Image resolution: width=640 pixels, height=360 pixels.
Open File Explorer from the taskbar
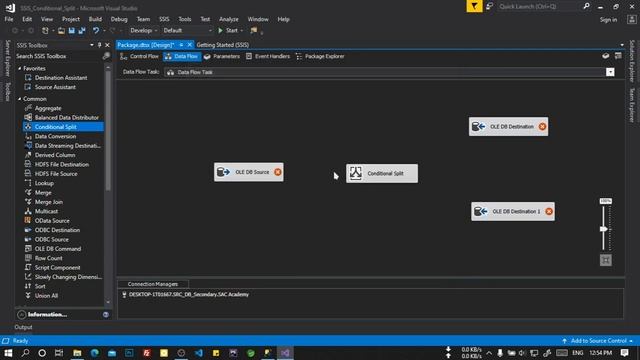tap(77, 353)
